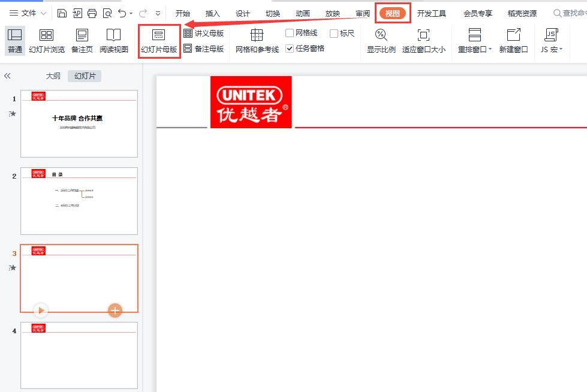The height and width of the screenshot is (392, 587).
Task: Click animation star icon beside slide 3
Action: pyautogui.click(x=13, y=268)
